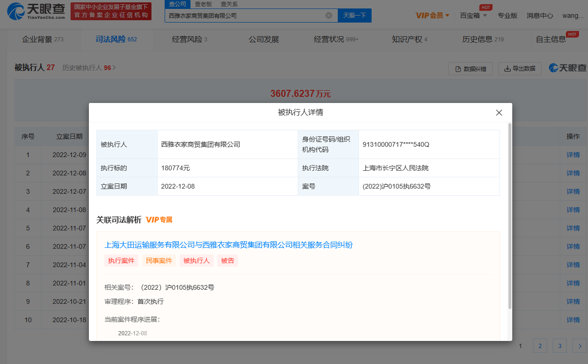Switch to 企业背景 tab
Screen dimensions: 588x364
point(43,40)
